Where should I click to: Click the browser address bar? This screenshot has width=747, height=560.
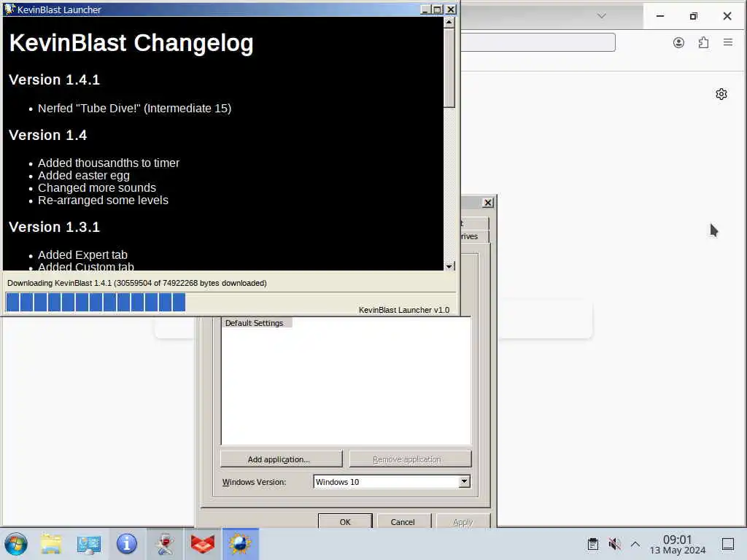(x=538, y=42)
